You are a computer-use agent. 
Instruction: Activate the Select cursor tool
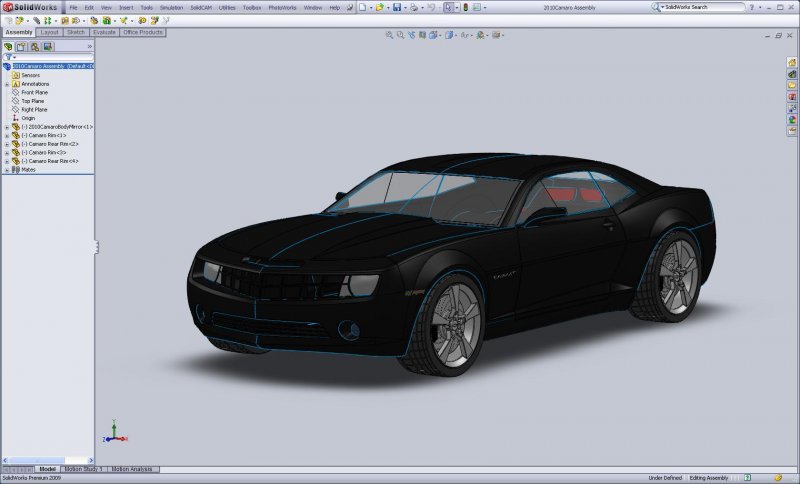pos(448,7)
